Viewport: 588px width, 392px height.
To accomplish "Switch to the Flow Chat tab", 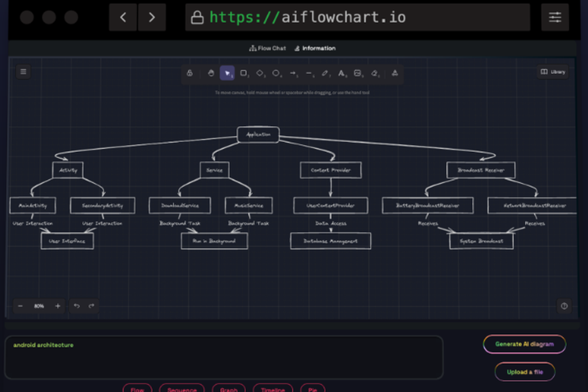I will coord(268,48).
